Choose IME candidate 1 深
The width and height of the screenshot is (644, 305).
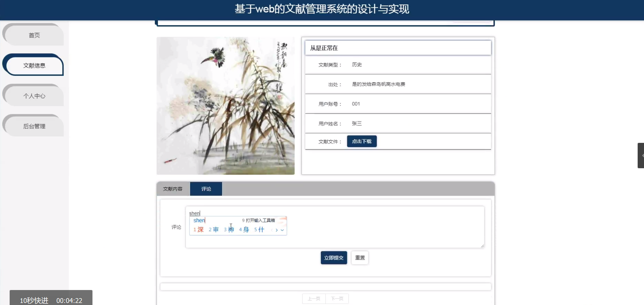click(x=198, y=230)
